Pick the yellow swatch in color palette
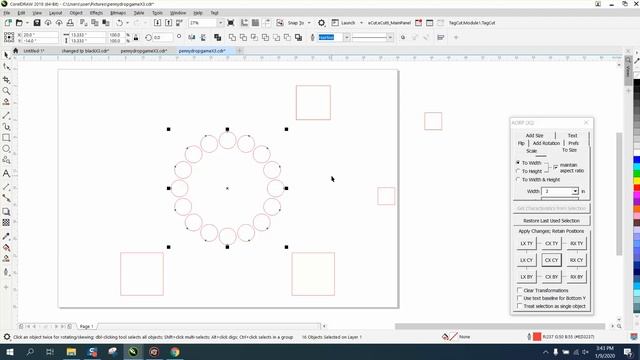Screen dimensions: 640x360 (x=636, y=180)
